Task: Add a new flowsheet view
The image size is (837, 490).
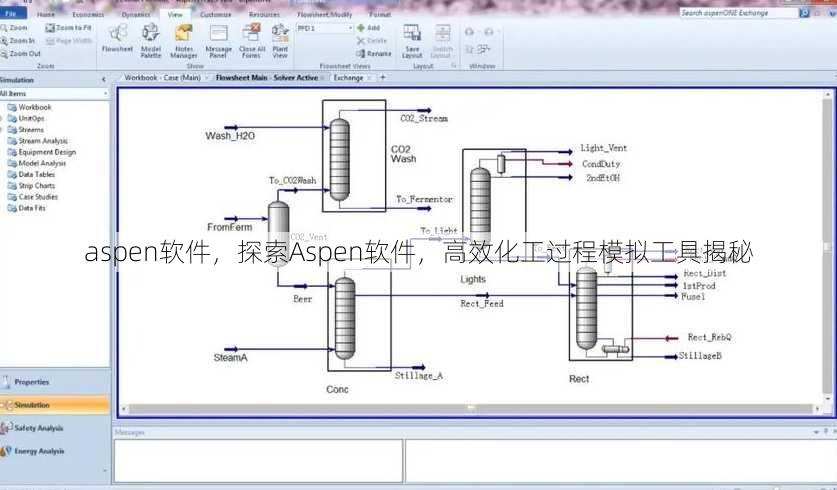Action: (x=368, y=28)
